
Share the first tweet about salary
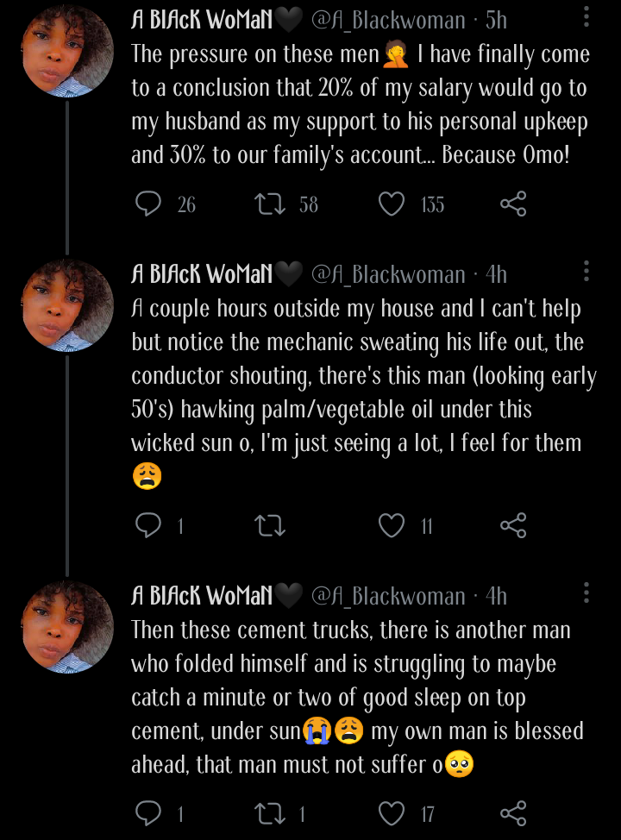[x=513, y=204]
